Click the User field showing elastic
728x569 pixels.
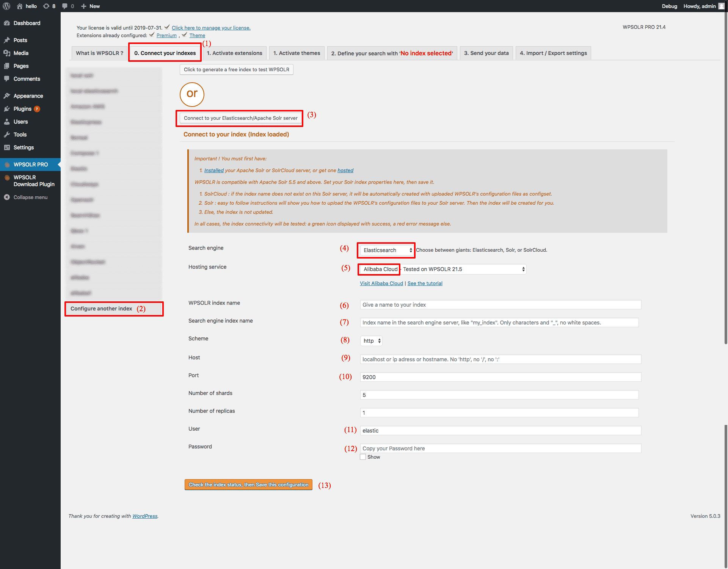tap(500, 431)
